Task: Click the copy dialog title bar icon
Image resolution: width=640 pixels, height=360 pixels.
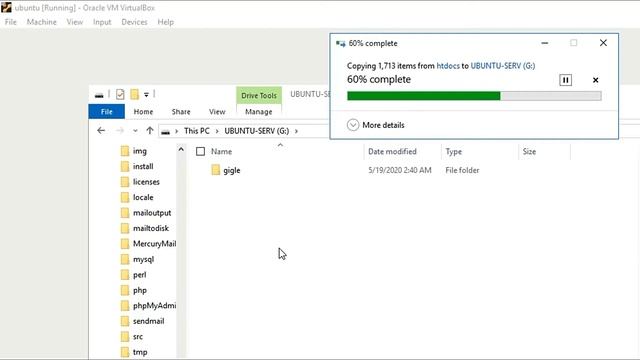Action: pos(340,43)
